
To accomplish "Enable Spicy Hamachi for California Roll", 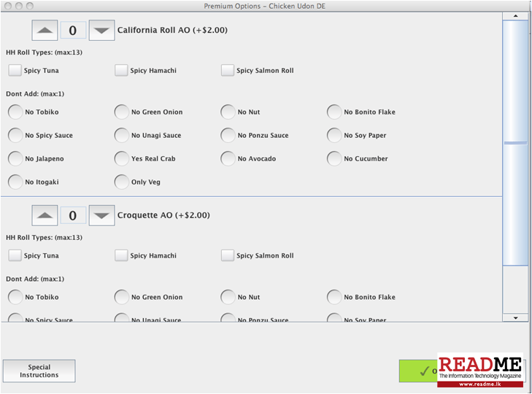I will pyautogui.click(x=121, y=71).
